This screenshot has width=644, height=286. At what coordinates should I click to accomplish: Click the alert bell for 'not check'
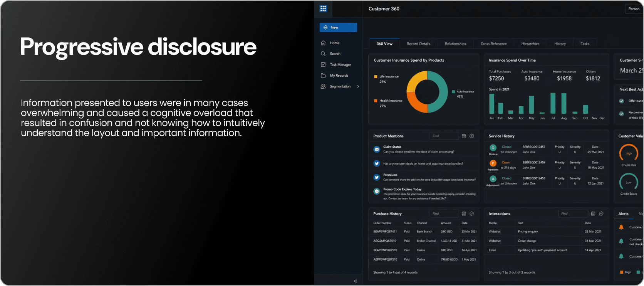tap(621, 241)
